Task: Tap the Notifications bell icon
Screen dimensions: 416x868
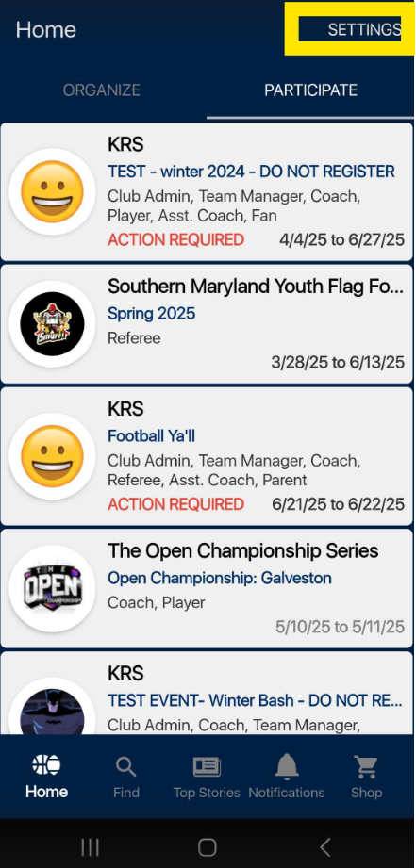Action: point(287,767)
